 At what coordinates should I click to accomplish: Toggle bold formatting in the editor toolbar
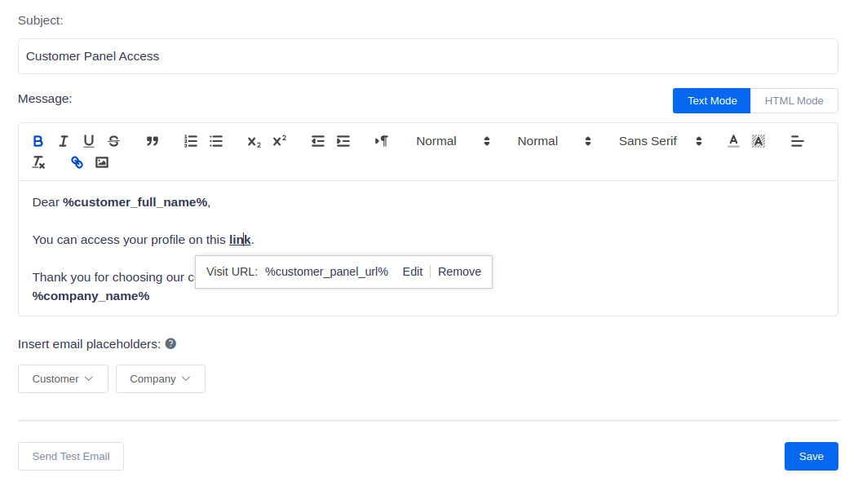(x=38, y=141)
